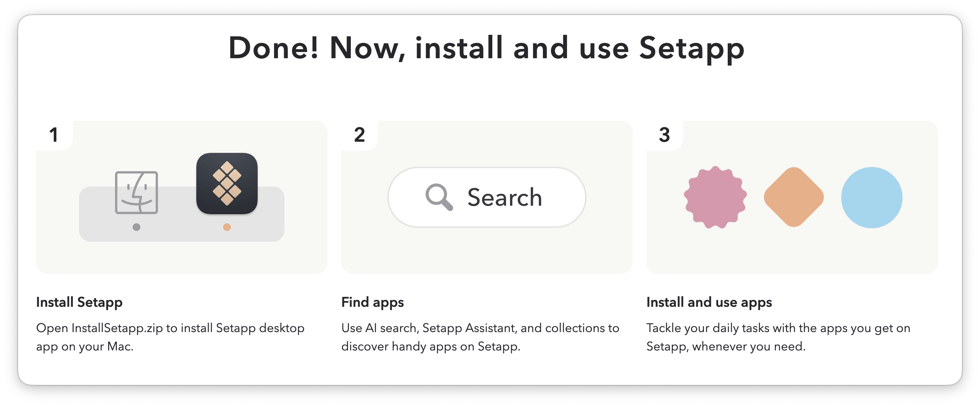Click the magnifying glass icon
Screen dimensions: 980x406
(x=439, y=197)
